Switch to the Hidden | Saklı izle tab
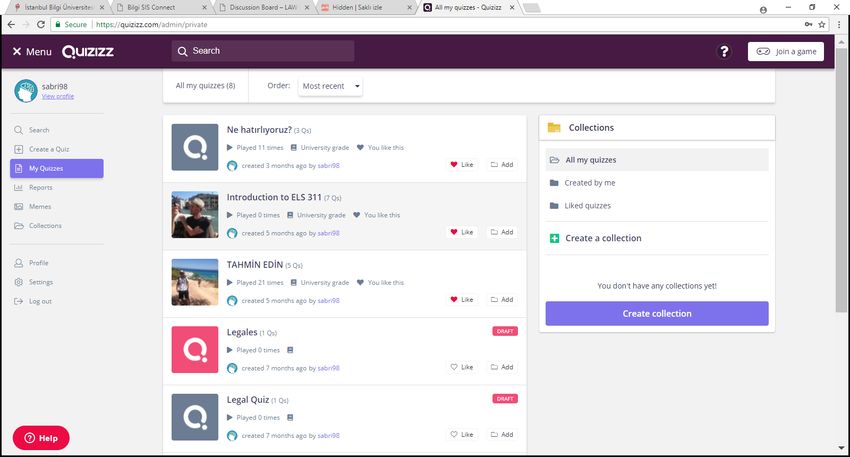Image resolution: width=850 pixels, height=457 pixels. (x=364, y=8)
